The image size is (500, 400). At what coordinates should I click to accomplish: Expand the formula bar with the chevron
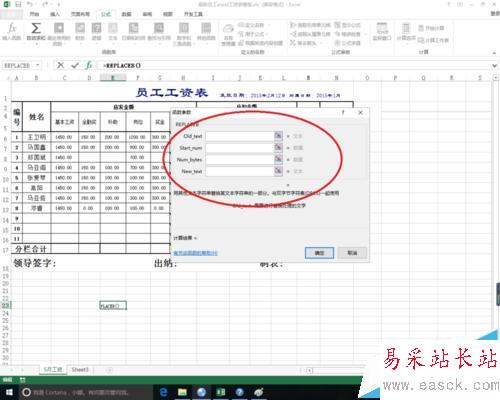(495, 66)
